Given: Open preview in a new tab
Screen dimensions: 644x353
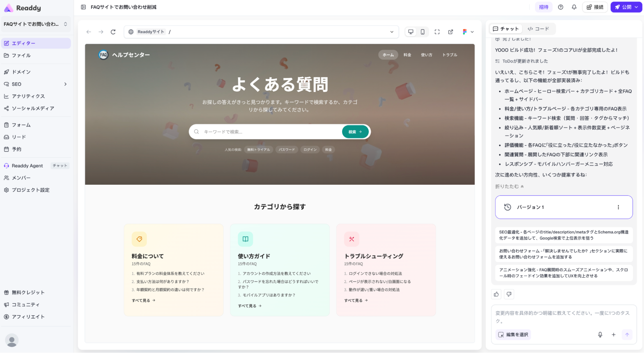Looking at the screenshot, I should pyautogui.click(x=450, y=32).
